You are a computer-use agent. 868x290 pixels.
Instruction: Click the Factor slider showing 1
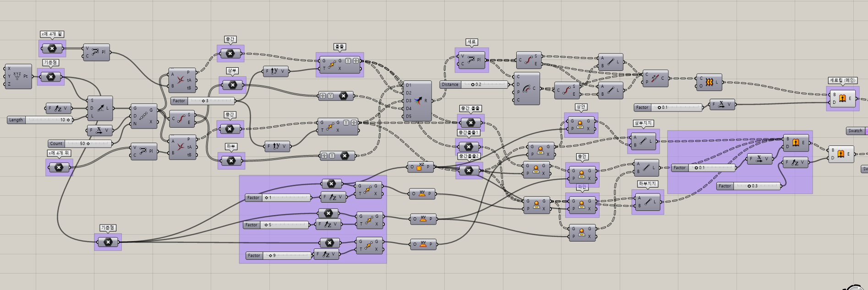[278, 198]
